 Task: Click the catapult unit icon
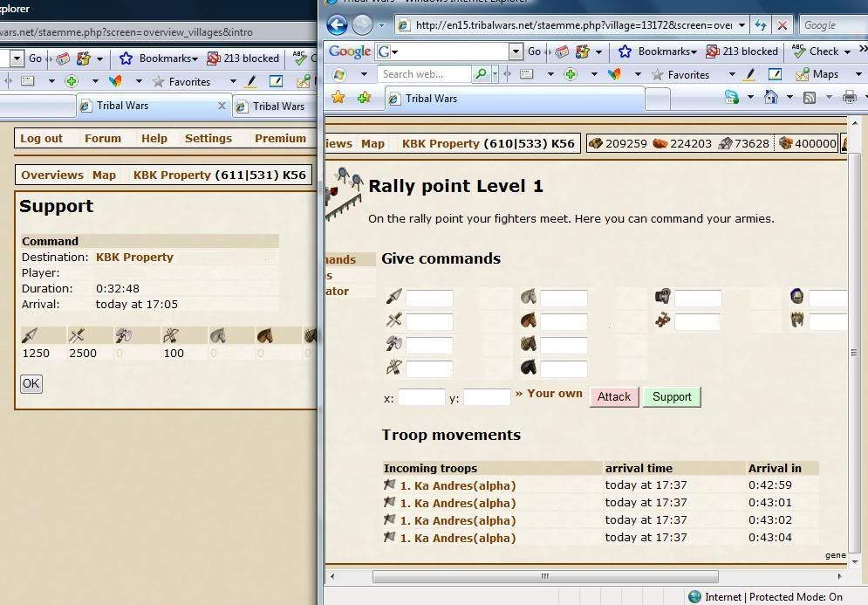coord(663,320)
